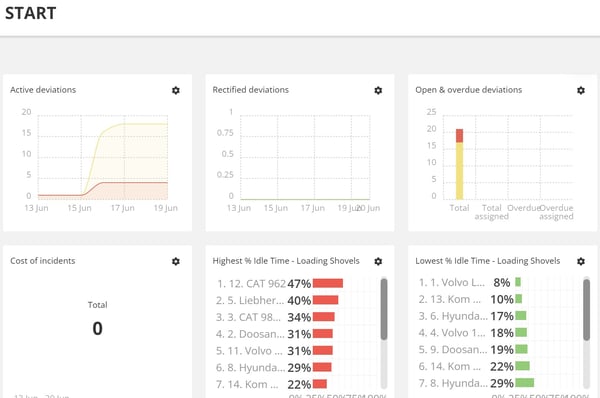Click green 29% bar for 8. Hyunda…
Screen dimensions: 600x398
pos(525,383)
